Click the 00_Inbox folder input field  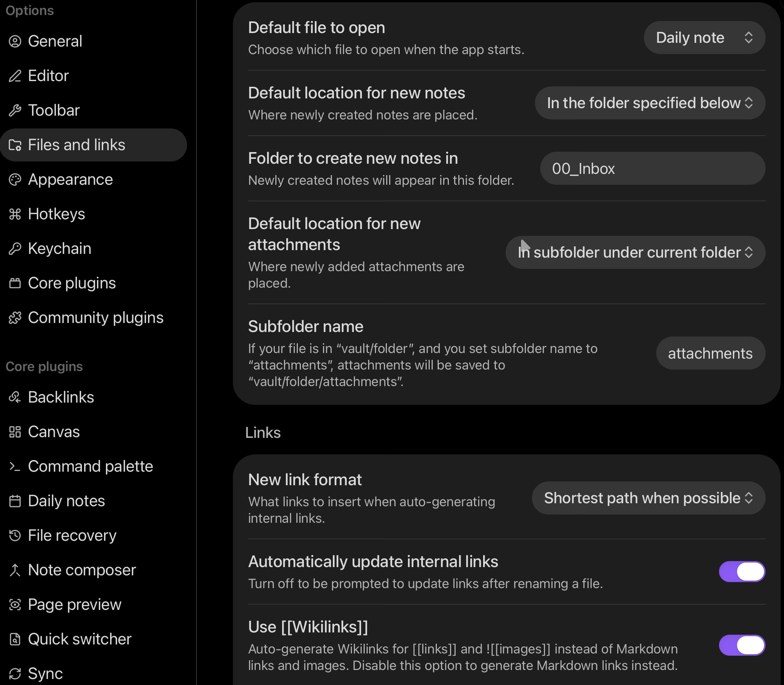652,169
